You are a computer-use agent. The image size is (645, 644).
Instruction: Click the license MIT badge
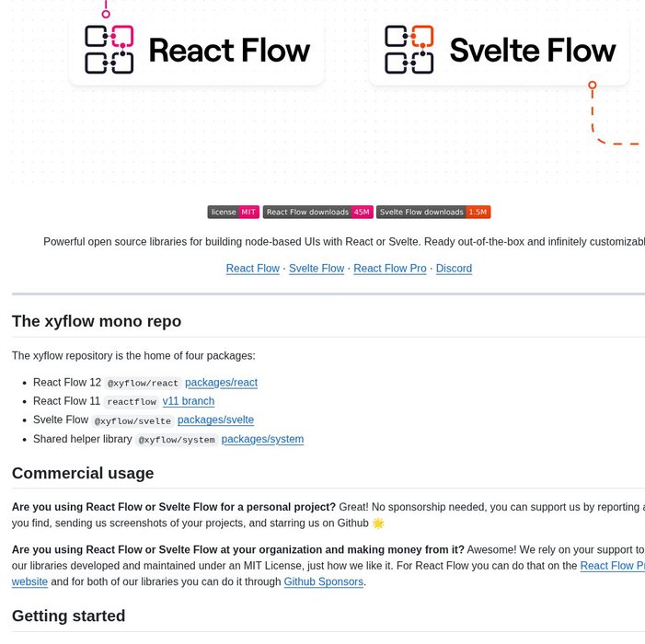(x=234, y=213)
